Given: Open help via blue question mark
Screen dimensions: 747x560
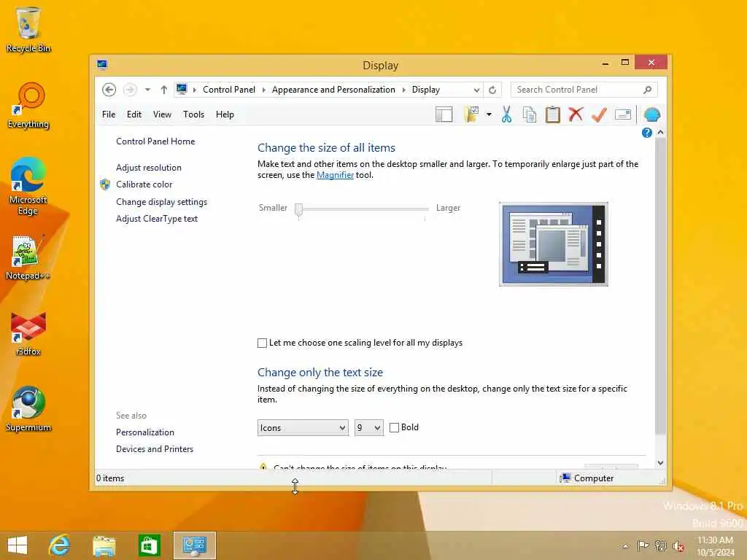Looking at the screenshot, I should [x=646, y=133].
